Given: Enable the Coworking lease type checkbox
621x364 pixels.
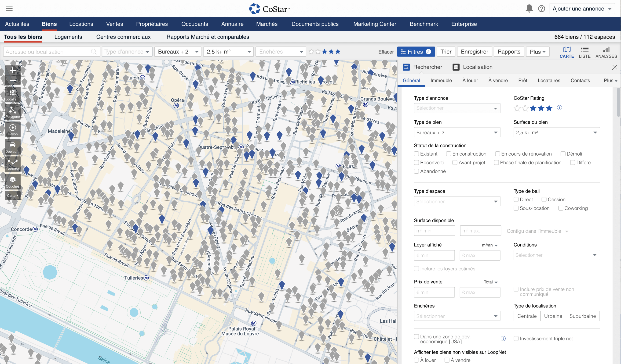Looking at the screenshot, I should [x=561, y=208].
